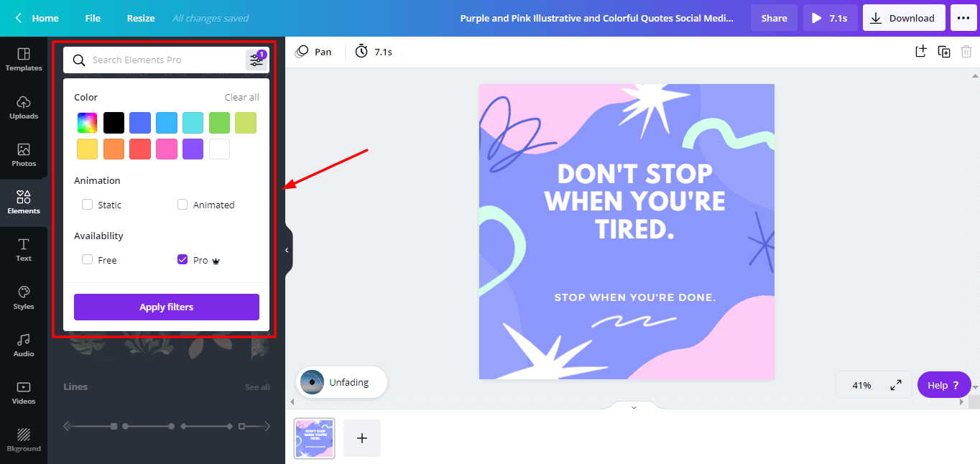Screen dimensions: 980x464
Task: Click the Apply filters button
Action: 167,307
